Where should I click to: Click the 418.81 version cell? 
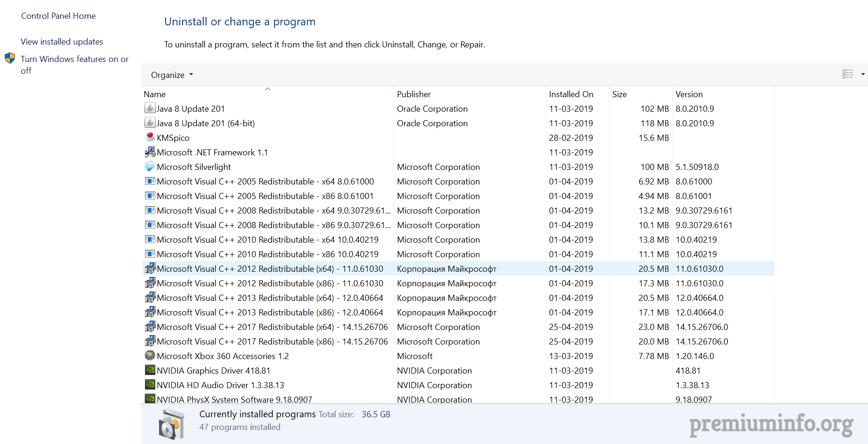pyautogui.click(x=688, y=371)
